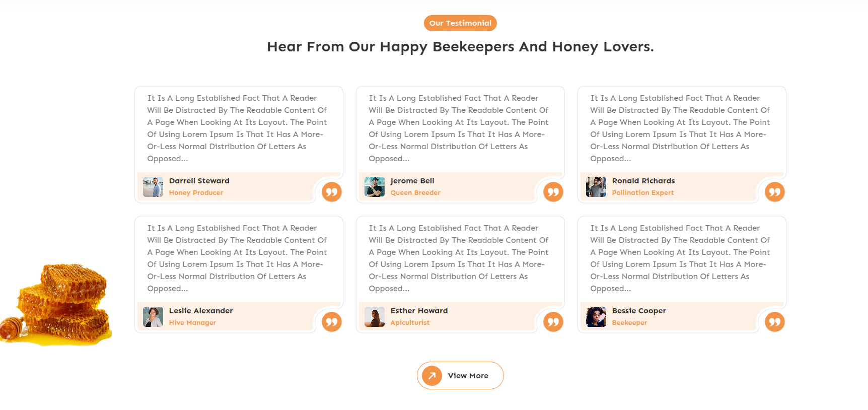The image size is (868, 410).
Task: Select Bessie Cooper's avatar image
Action: (596, 317)
